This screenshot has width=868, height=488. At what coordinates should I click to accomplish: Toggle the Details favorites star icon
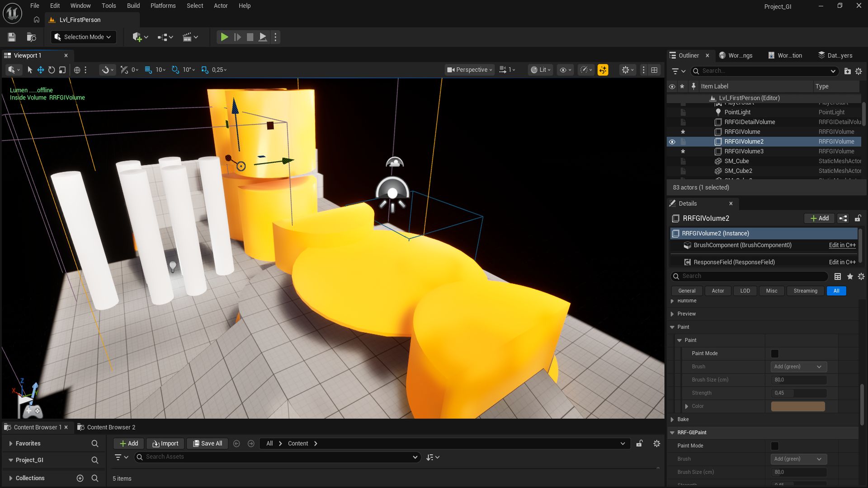coord(850,277)
